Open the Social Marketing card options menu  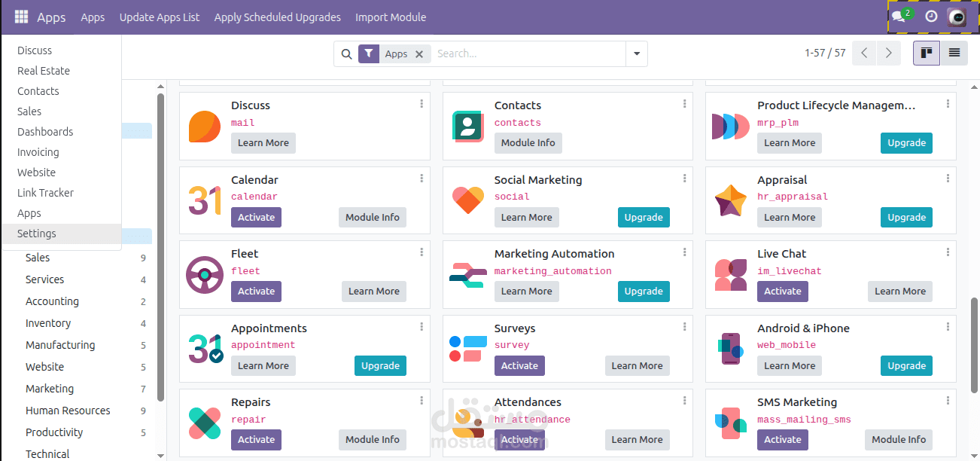click(684, 179)
